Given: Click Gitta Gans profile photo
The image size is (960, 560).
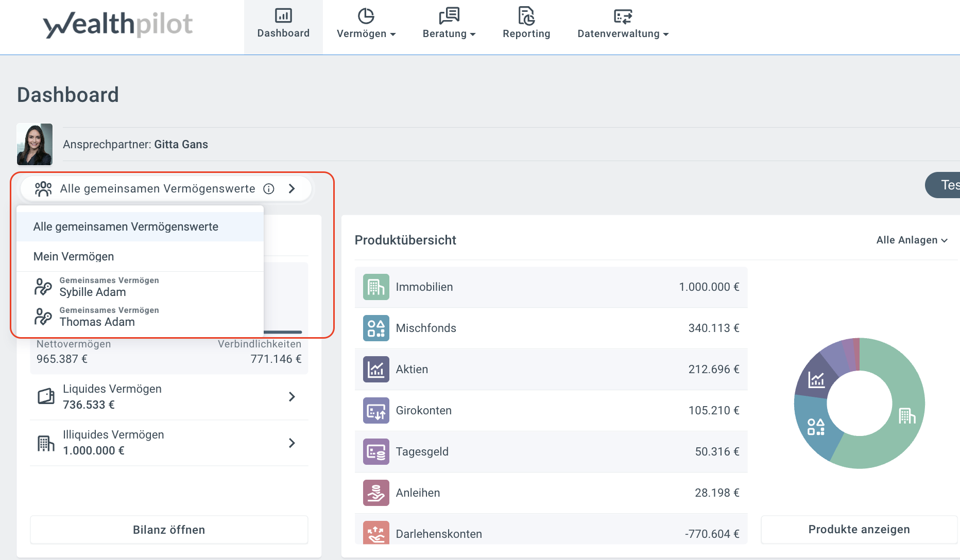Looking at the screenshot, I should 35,144.
